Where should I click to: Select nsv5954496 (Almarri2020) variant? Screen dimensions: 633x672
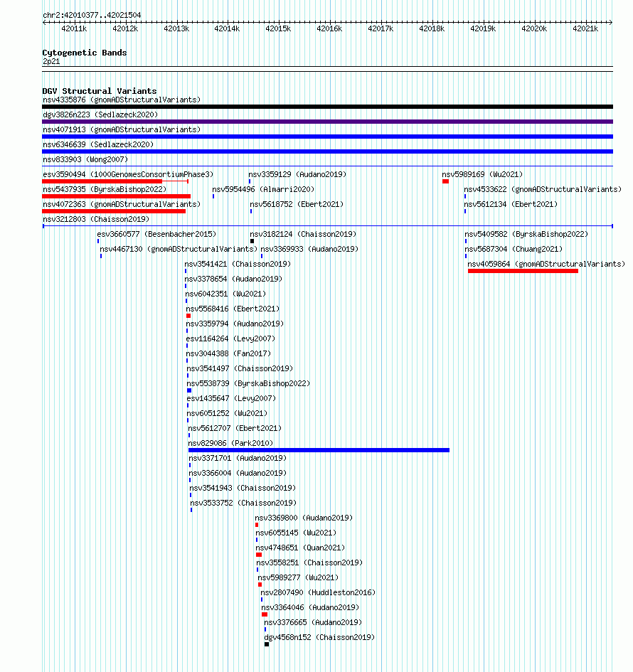(x=263, y=189)
